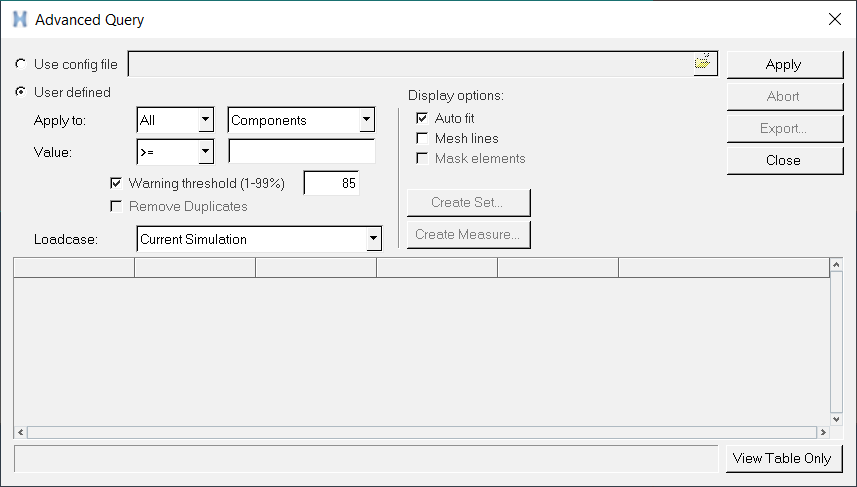Screen dimensions: 857x487
Task: Click the HyperView app icon in title bar
Action: pos(20,19)
